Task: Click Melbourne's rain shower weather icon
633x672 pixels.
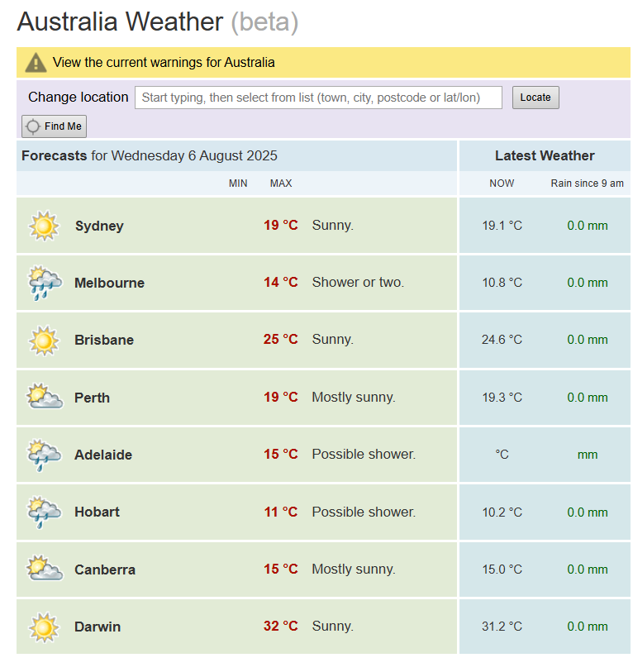Action: pos(44,283)
